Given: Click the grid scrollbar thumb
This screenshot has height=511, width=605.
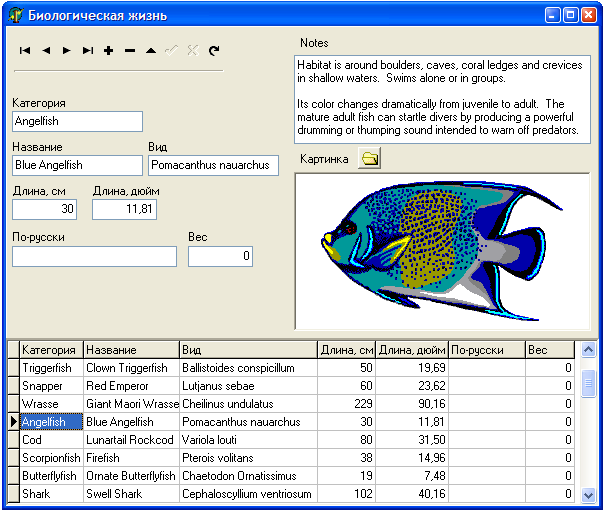Looking at the screenshot, I should pyautogui.click(x=588, y=383).
